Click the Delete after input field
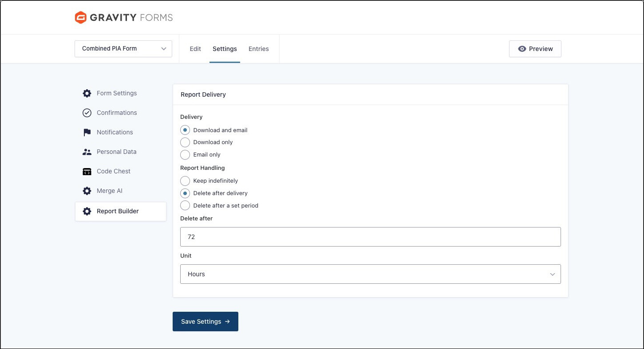 tap(370, 237)
